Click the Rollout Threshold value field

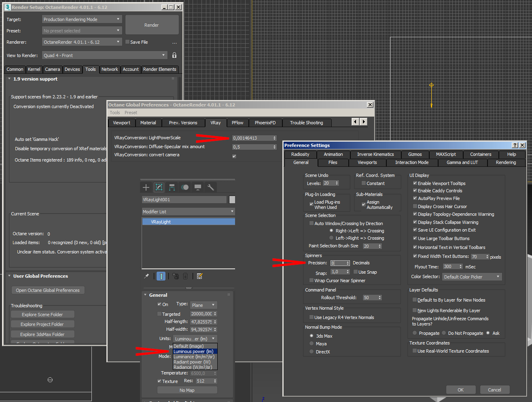[x=370, y=298]
